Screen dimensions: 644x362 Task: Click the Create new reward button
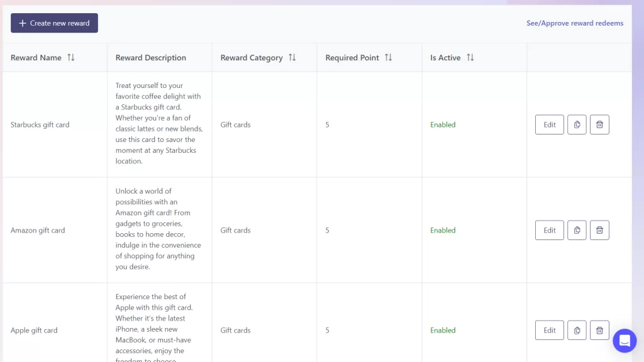[x=54, y=23]
